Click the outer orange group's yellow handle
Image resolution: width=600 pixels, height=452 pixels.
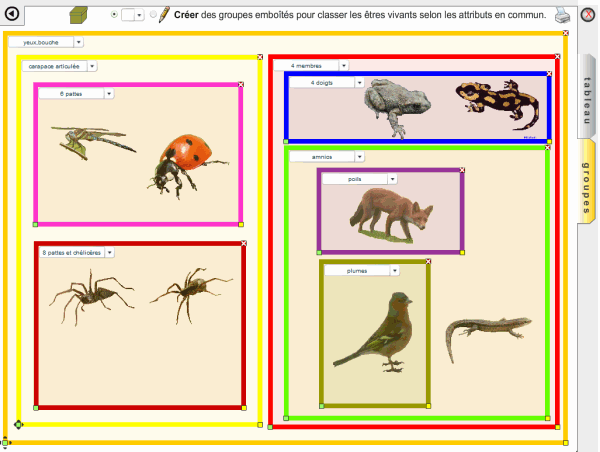(x=566, y=443)
